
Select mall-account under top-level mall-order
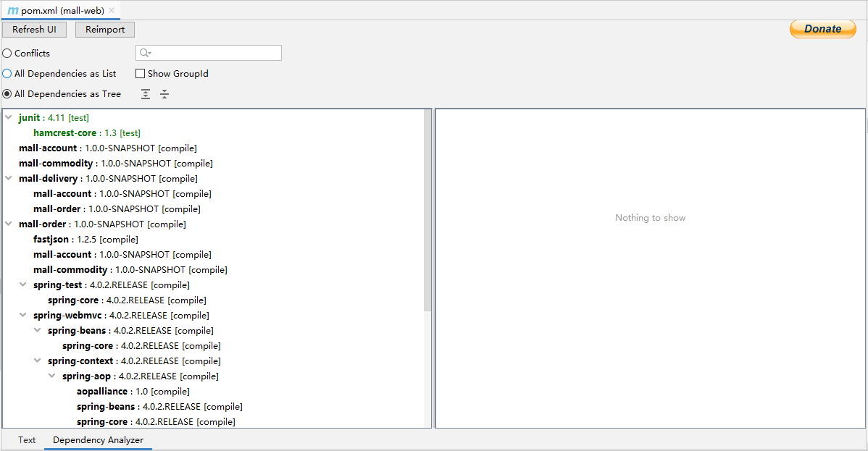[x=122, y=255]
